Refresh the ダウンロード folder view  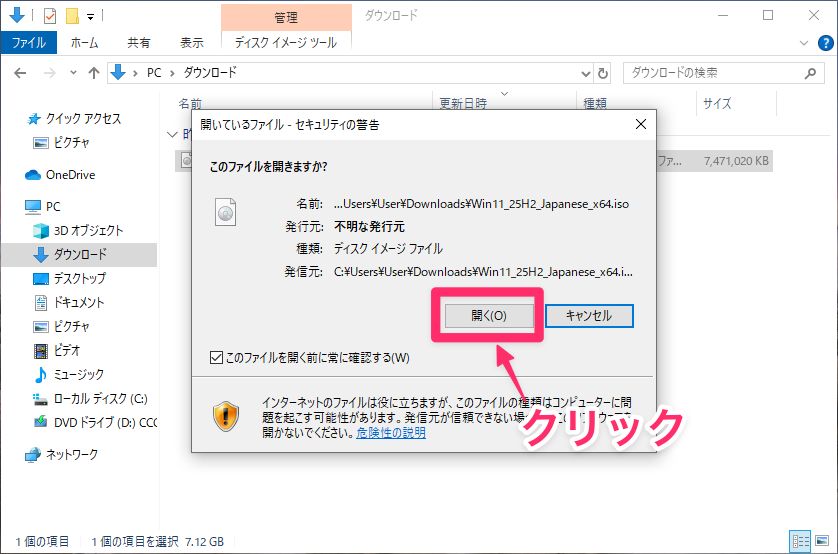[602, 73]
